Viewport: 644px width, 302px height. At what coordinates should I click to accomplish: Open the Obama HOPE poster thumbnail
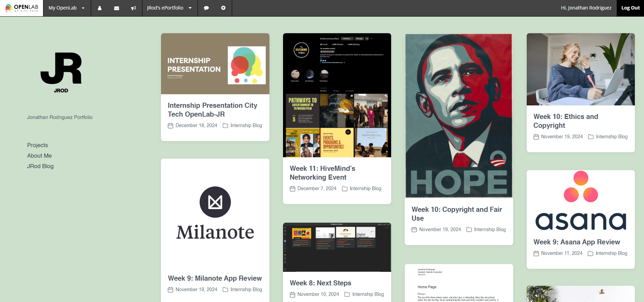pos(459,116)
